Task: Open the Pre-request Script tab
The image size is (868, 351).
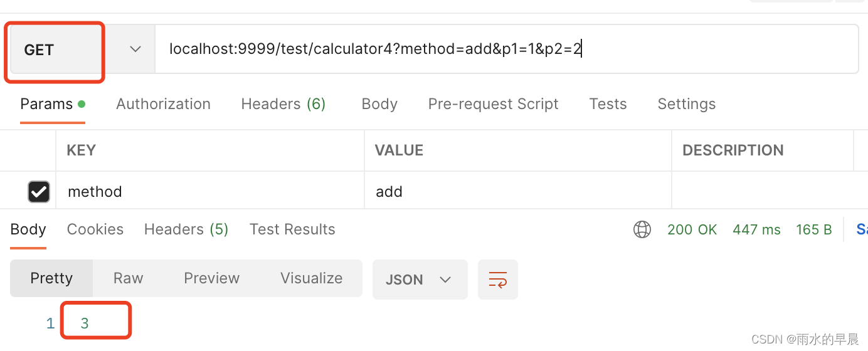Action: pos(493,104)
